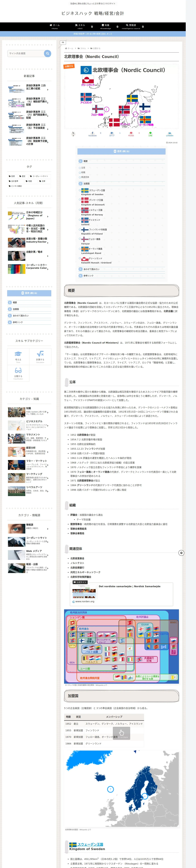
Task: Click the blue news bar about 原価計算基準
Action: point(93,34)
